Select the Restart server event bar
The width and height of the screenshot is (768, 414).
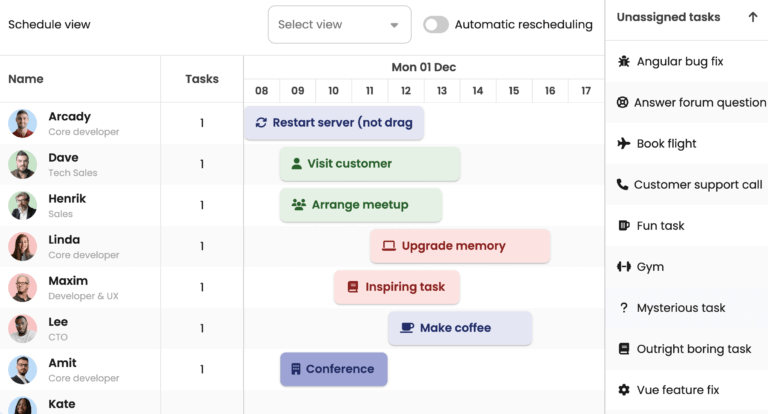pyautogui.click(x=334, y=123)
